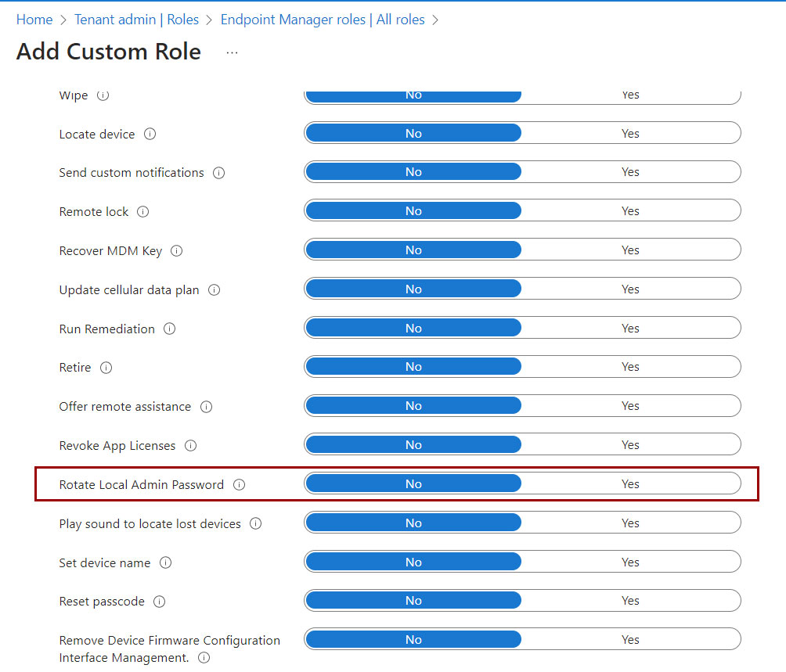Click info icon beside Rotate Local Admin Password
786x672 pixels.
click(x=239, y=485)
